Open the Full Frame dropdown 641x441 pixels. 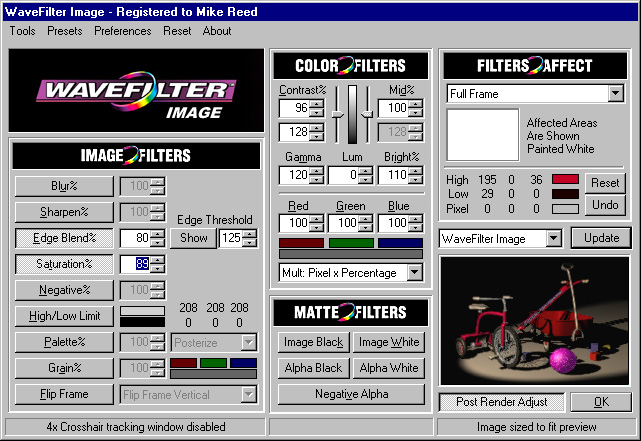(x=616, y=94)
